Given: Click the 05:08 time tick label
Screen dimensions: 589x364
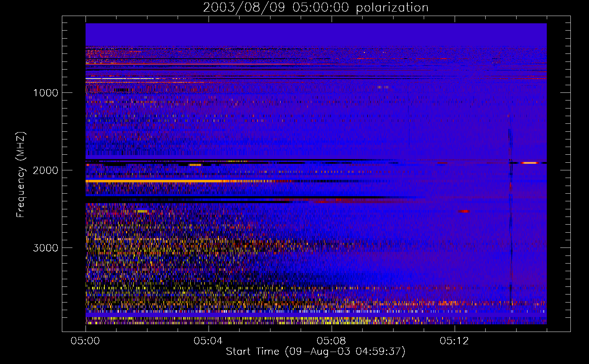Looking at the screenshot, I should click(x=331, y=341).
